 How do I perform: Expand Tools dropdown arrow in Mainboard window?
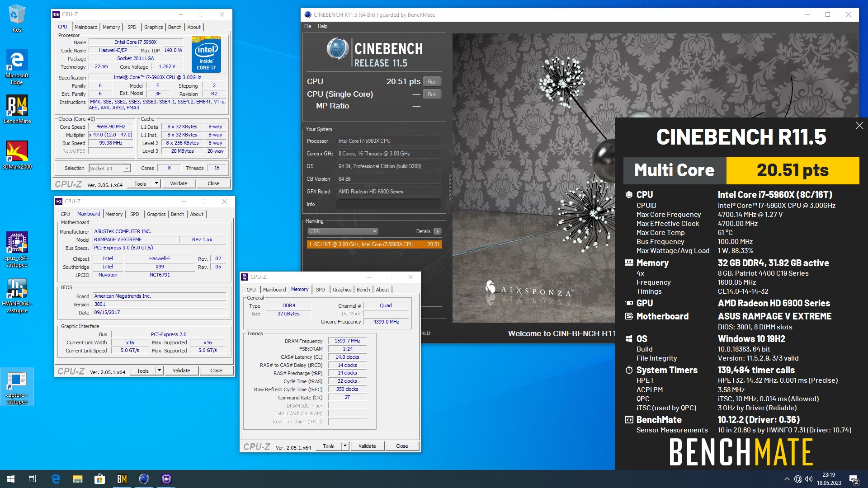159,371
